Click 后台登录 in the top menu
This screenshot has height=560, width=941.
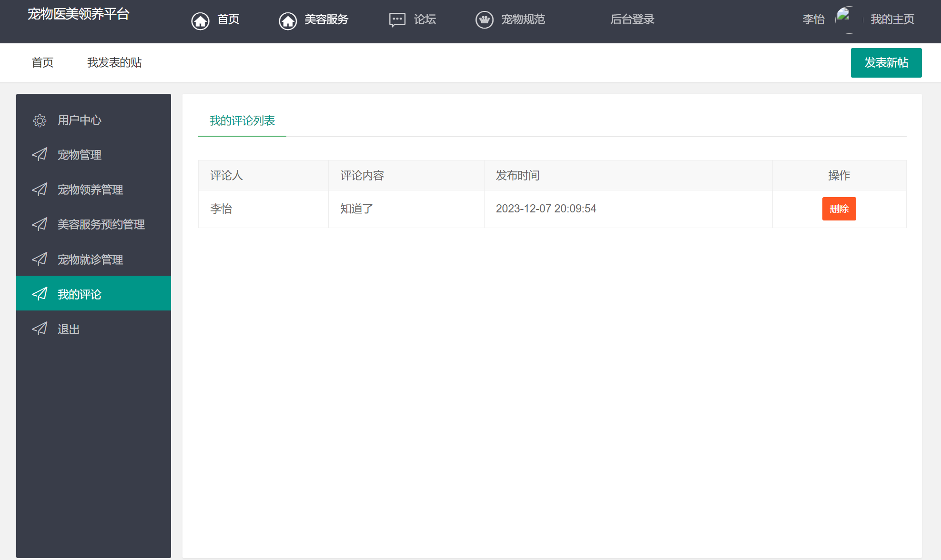click(633, 20)
